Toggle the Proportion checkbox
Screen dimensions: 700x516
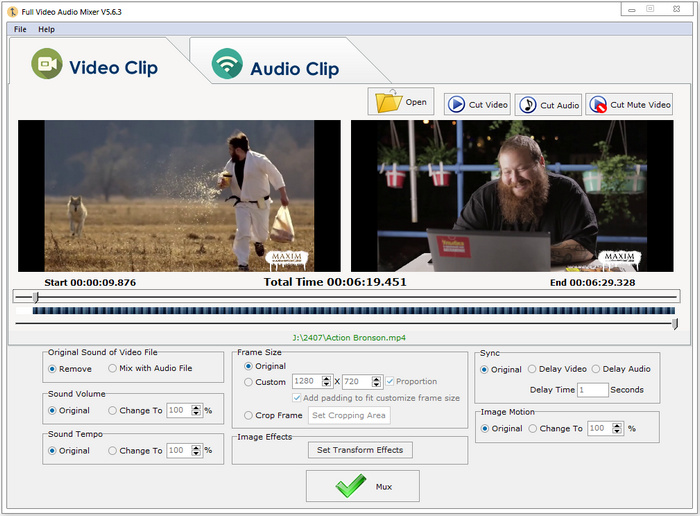pos(390,381)
